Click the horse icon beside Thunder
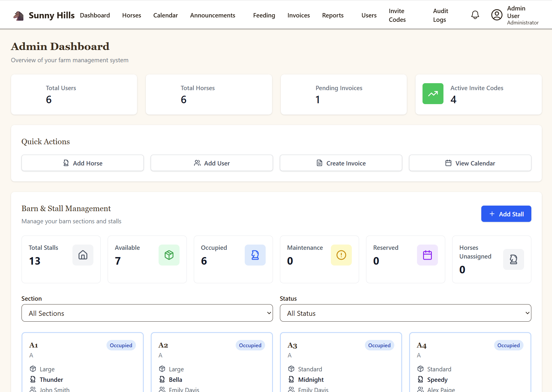 (33, 379)
